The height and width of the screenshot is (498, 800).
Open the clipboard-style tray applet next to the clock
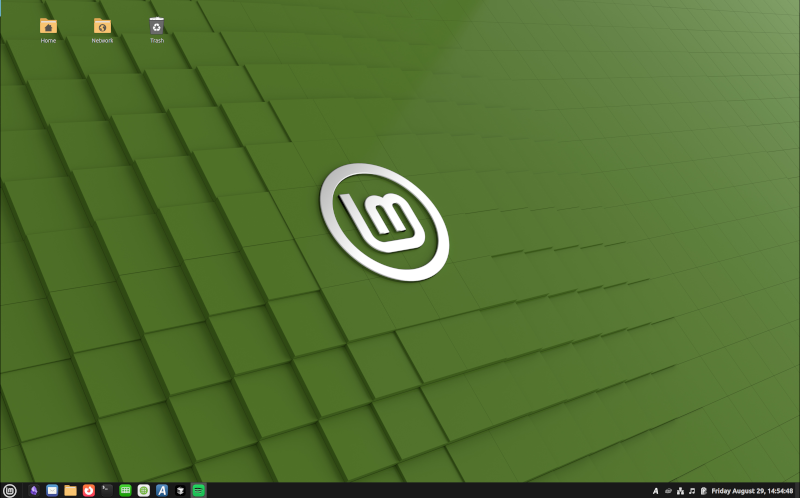(704, 491)
